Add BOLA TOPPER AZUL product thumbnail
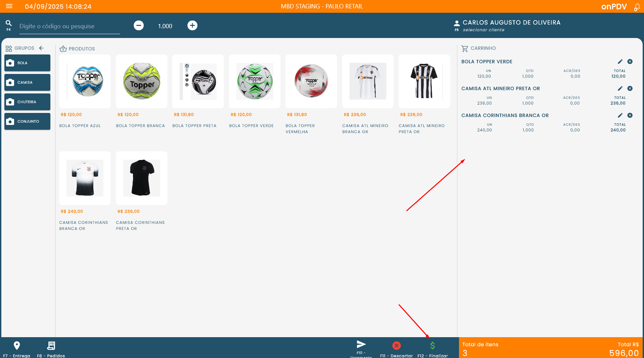644x358 pixels. [x=85, y=81]
